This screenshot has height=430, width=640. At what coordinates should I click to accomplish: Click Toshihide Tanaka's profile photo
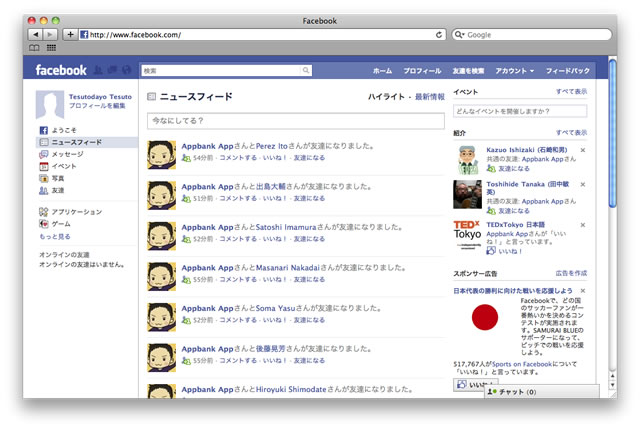[x=467, y=194]
